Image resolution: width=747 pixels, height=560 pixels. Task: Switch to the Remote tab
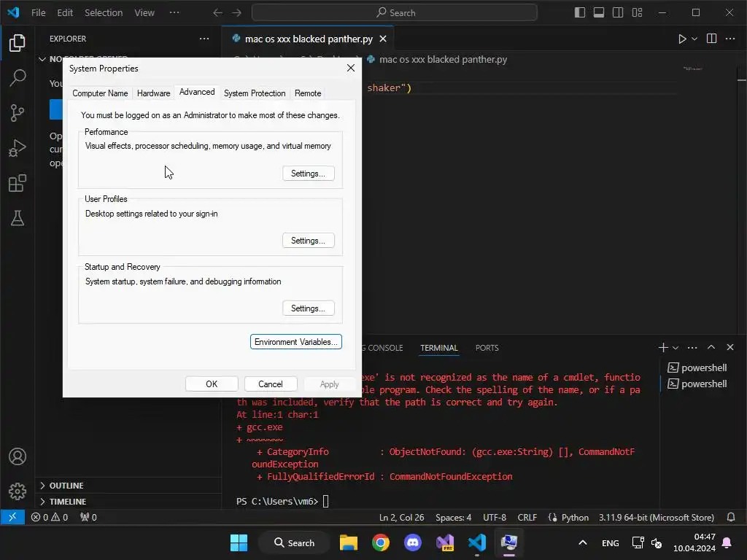click(x=308, y=93)
